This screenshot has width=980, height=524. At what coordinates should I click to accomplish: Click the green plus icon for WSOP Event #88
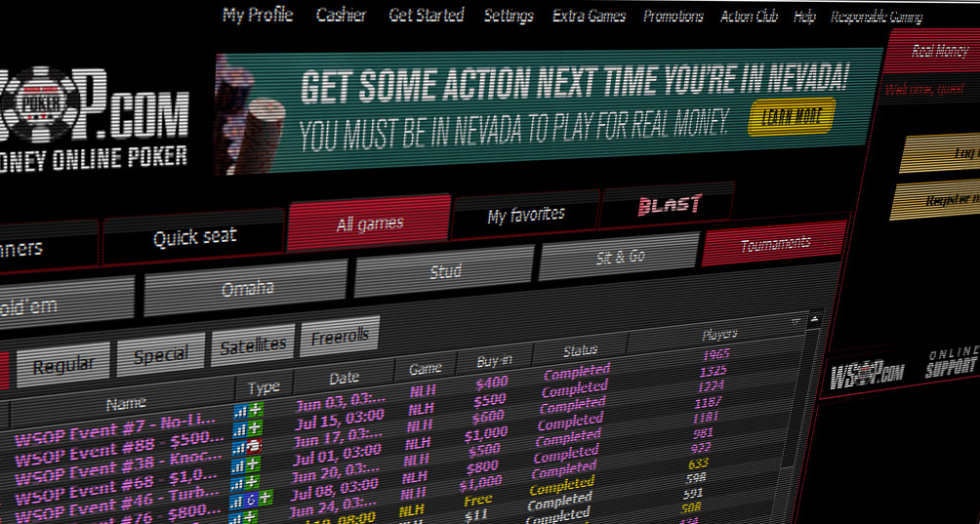(x=256, y=428)
